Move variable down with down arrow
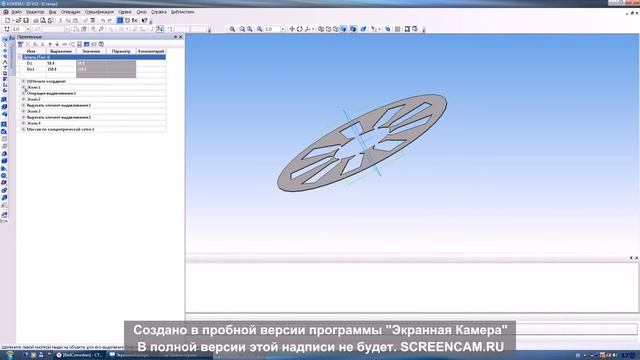Viewport: 640px width, 360px height. pyautogui.click(x=57, y=44)
